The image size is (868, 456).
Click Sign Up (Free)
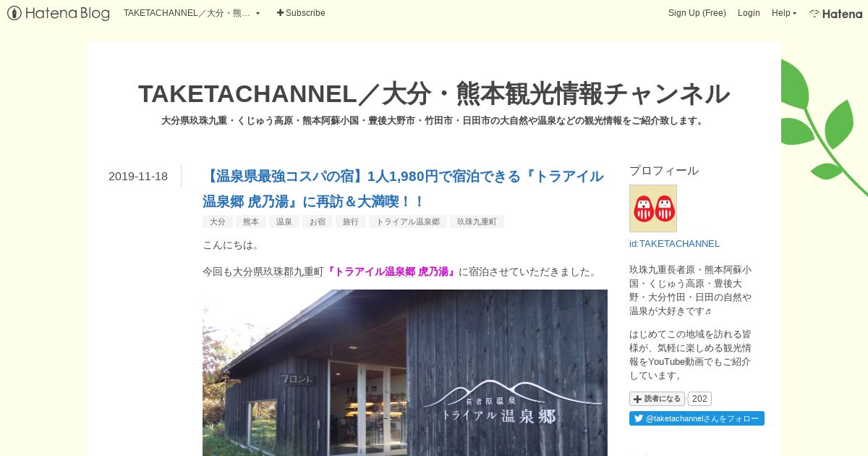click(697, 13)
